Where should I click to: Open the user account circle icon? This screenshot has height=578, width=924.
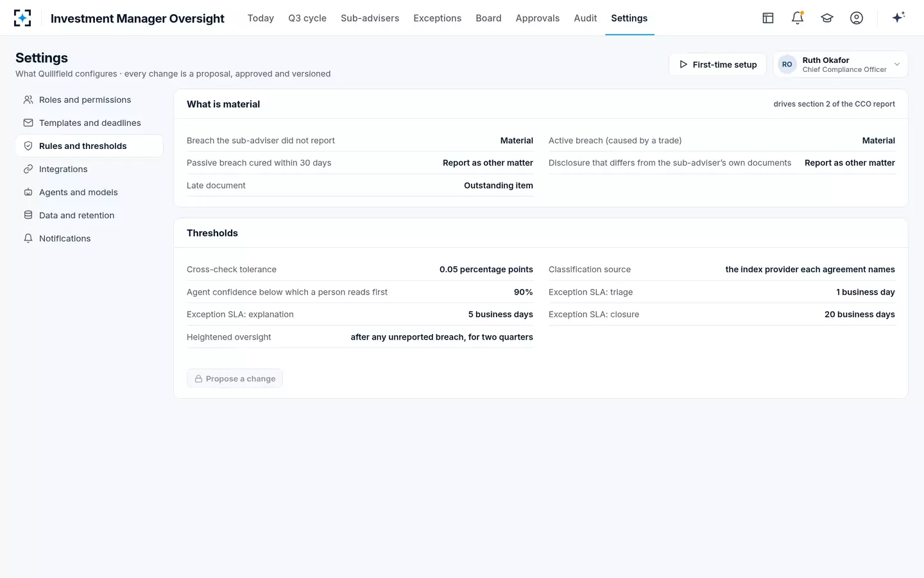click(857, 18)
